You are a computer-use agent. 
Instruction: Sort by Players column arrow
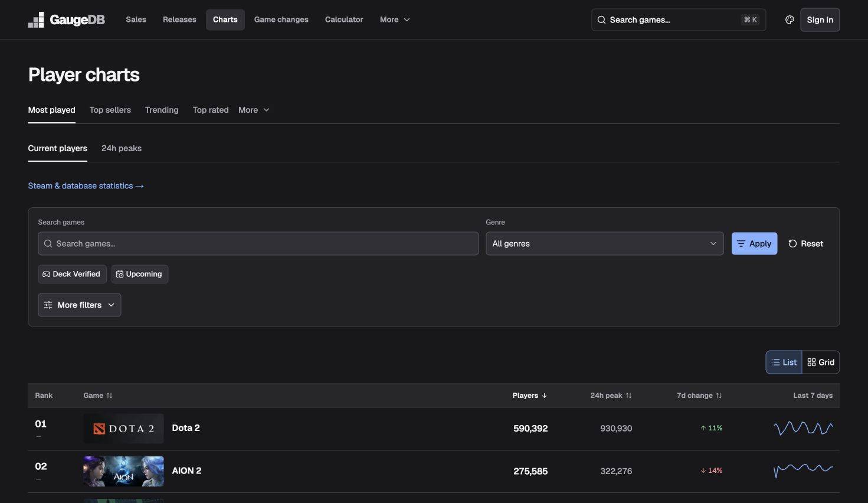544,396
